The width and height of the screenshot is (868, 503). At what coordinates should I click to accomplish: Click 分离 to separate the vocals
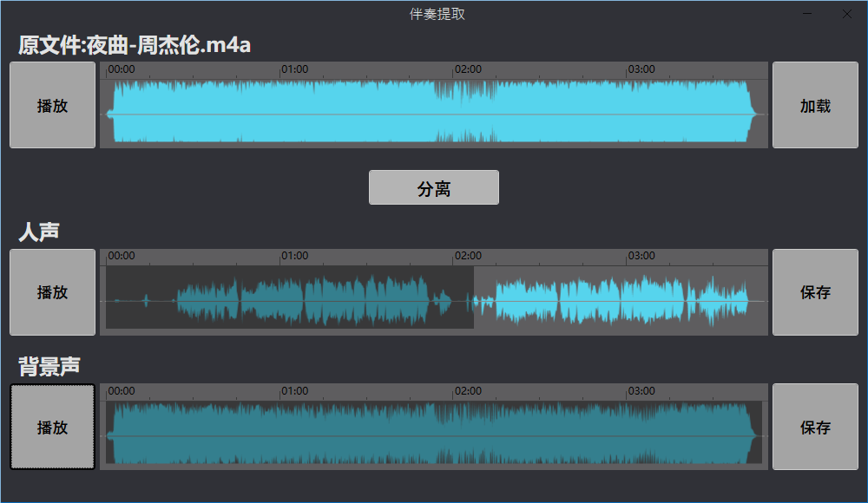[x=434, y=187]
